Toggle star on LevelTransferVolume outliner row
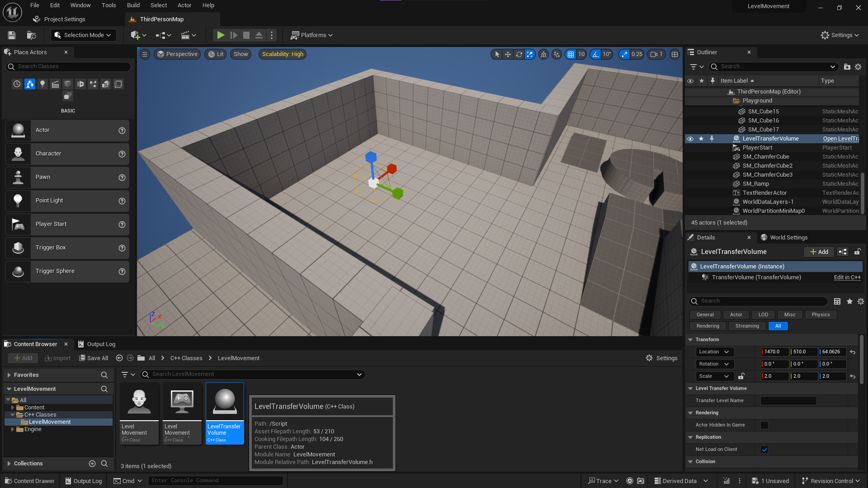The image size is (868, 488). point(701,139)
